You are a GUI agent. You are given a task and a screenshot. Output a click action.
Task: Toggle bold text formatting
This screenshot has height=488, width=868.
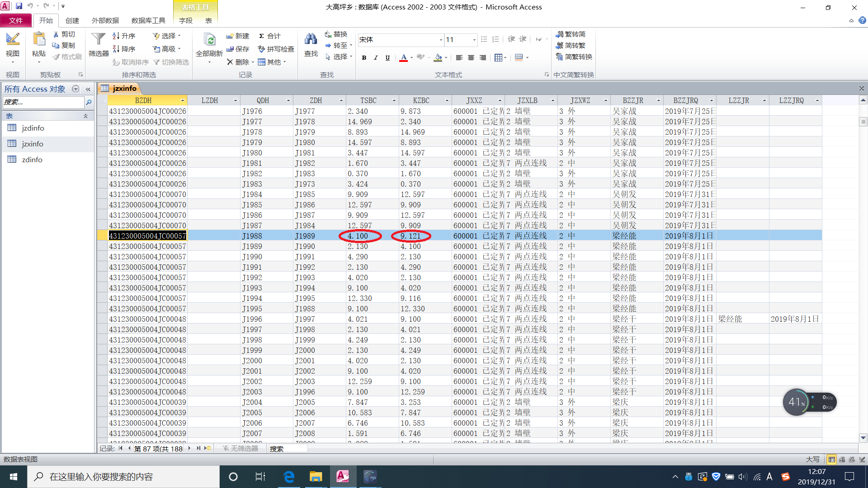tap(364, 57)
